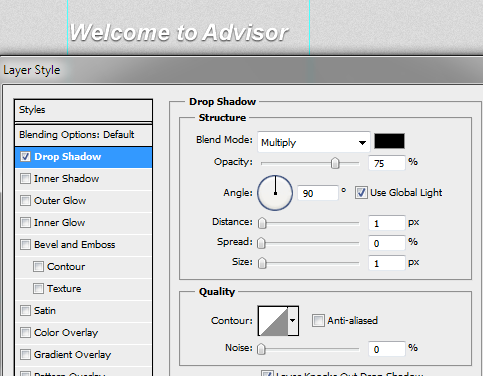Click the Layer Style title bar
The width and height of the screenshot is (483, 376).
[242, 70]
